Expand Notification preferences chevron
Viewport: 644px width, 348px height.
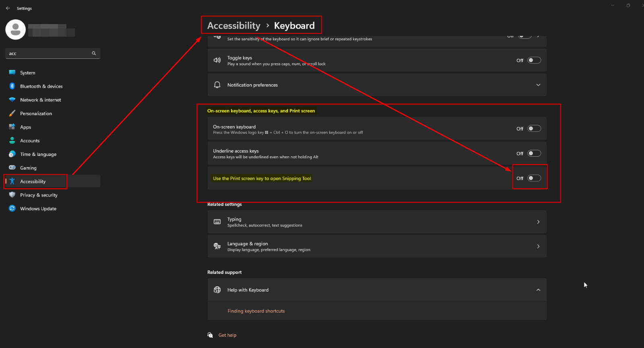click(538, 85)
